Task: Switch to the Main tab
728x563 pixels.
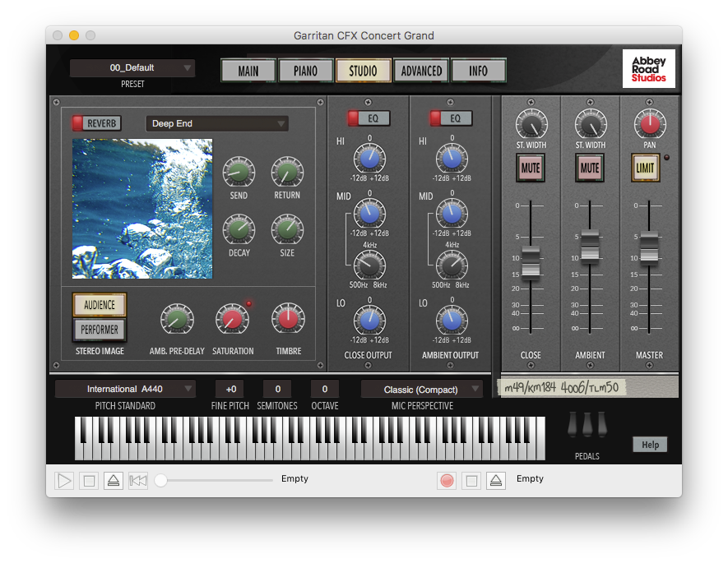Action: tap(248, 71)
